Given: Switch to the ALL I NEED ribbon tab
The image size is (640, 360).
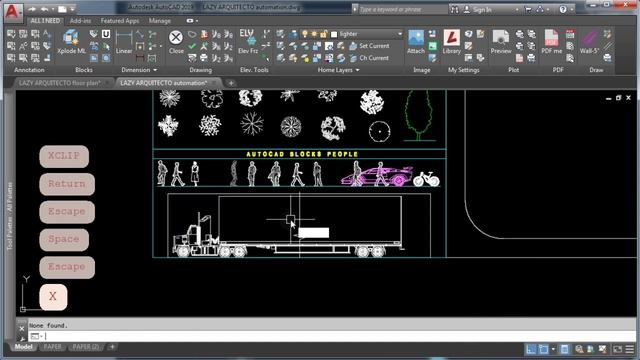Looking at the screenshot, I should [x=45, y=21].
